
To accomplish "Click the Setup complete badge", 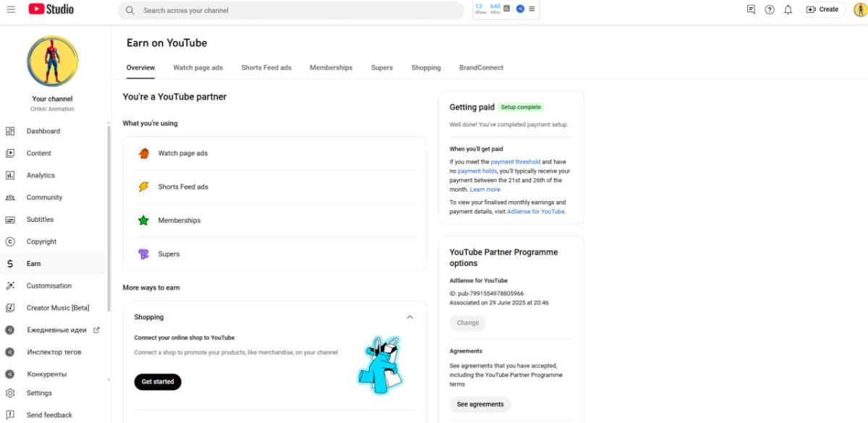I will pos(521,107).
